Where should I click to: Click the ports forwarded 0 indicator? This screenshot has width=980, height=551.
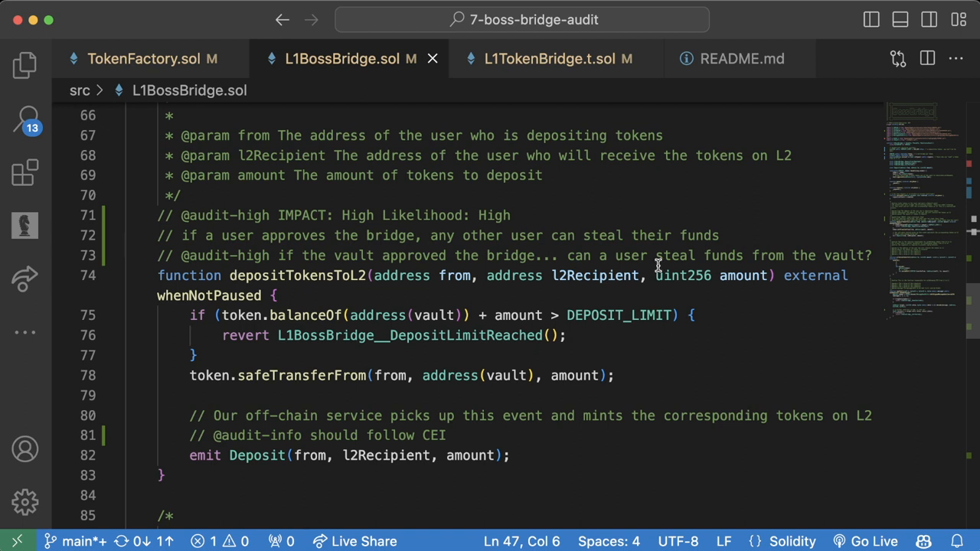282,541
